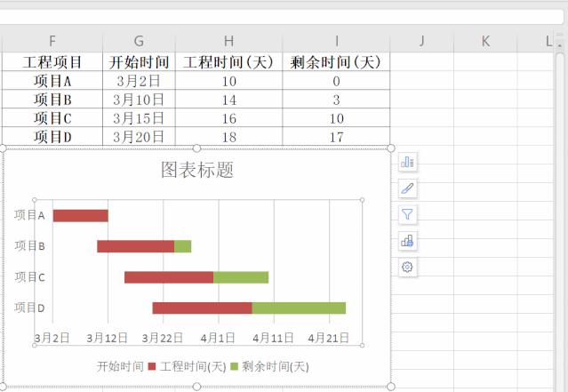Open the chart elements button beside chart
Screen dimensions: 568x392
(x=407, y=162)
